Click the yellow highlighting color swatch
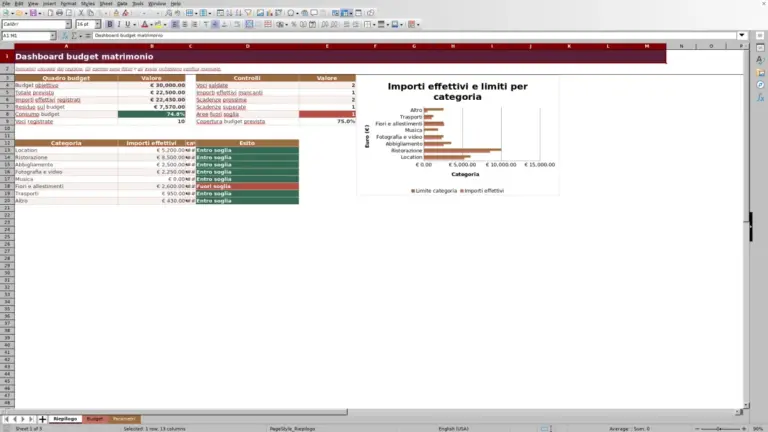 click(158, 24)
